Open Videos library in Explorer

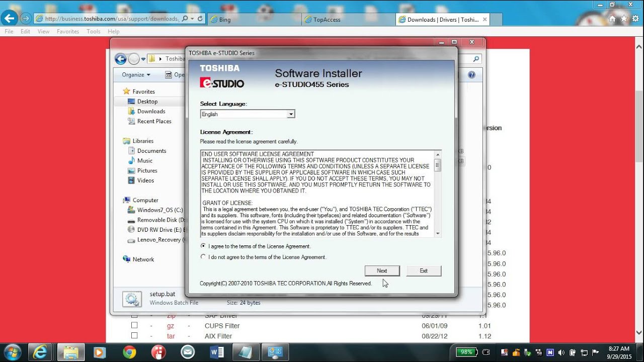pyautogui.click(x=145, y=180)
